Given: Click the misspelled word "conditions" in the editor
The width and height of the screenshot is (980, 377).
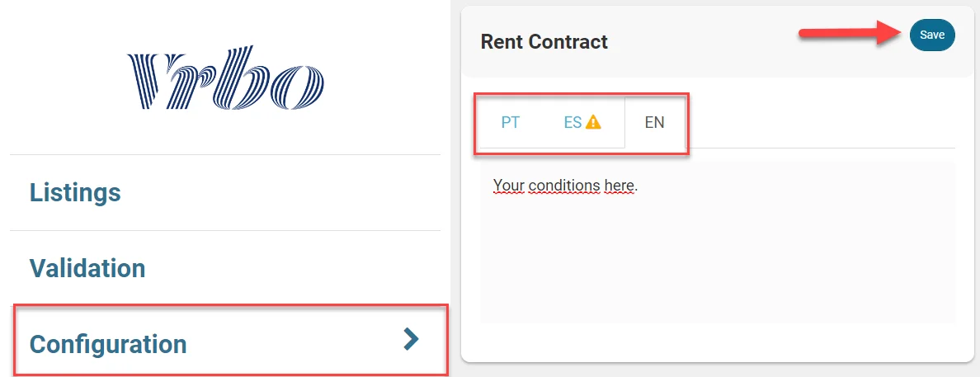Looking at the screenshot, I should coord(563,186).
